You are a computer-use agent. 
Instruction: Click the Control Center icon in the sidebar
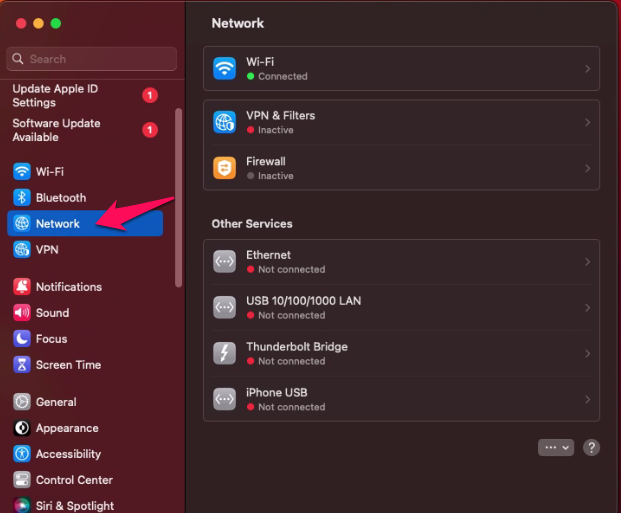pos(22,480)
